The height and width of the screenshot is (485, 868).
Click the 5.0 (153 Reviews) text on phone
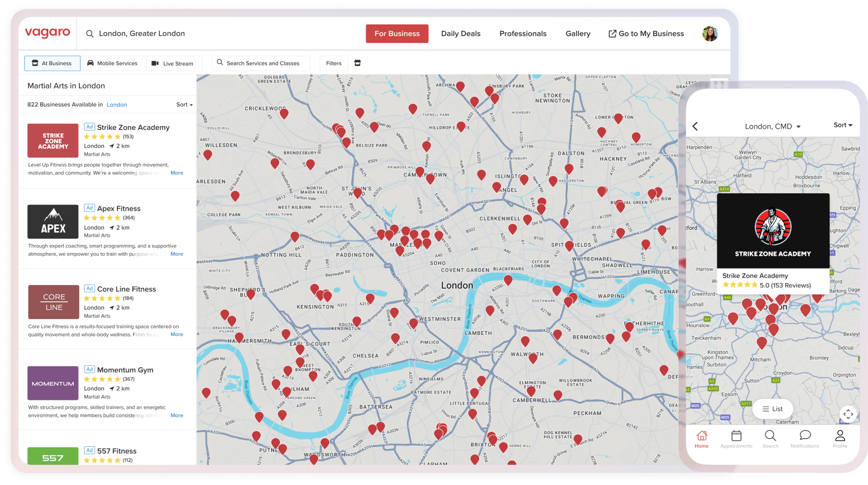[x=785, y=285]
